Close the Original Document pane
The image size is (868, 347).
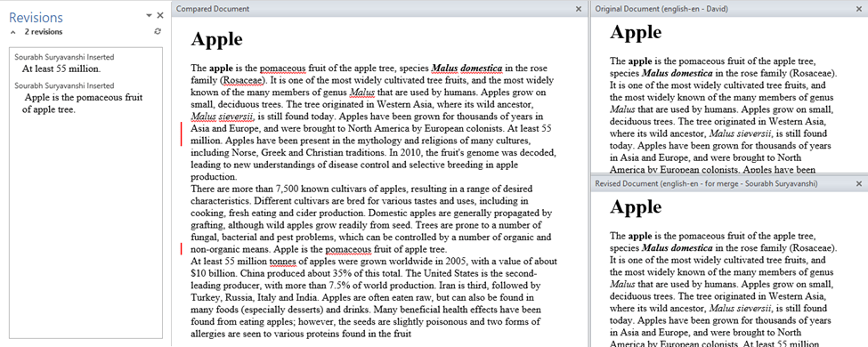pos(859,9)
